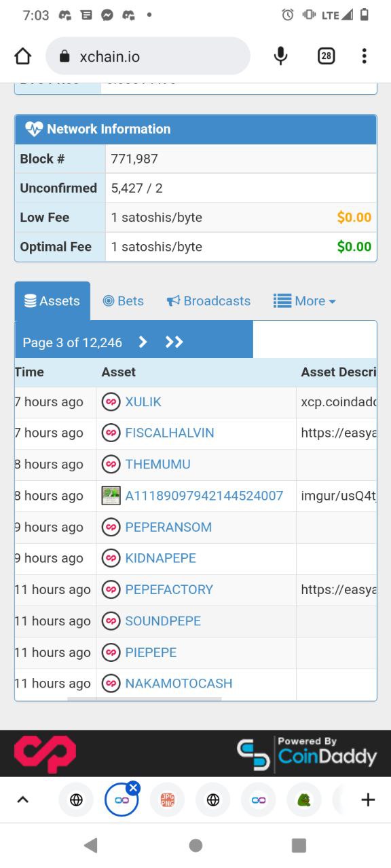Open the browser three-dot menu

click(x=365, y=56)
